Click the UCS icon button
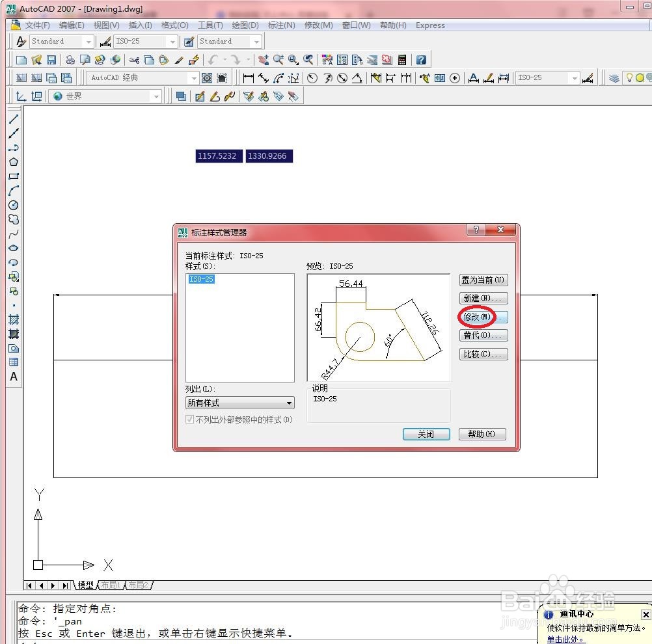This screenshot has height=644, width=652. 21,96
